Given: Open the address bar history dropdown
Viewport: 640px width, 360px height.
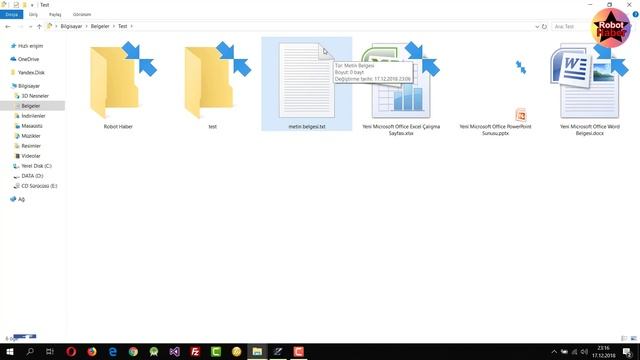Looking at the screenshot, I should pos(537,27).
